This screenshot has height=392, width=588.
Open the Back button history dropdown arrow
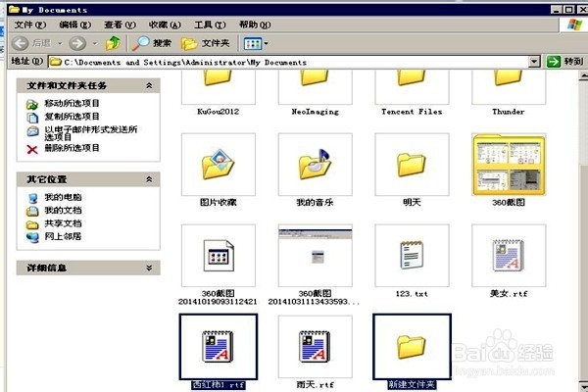pyautogui.click(x=60, y=43)
